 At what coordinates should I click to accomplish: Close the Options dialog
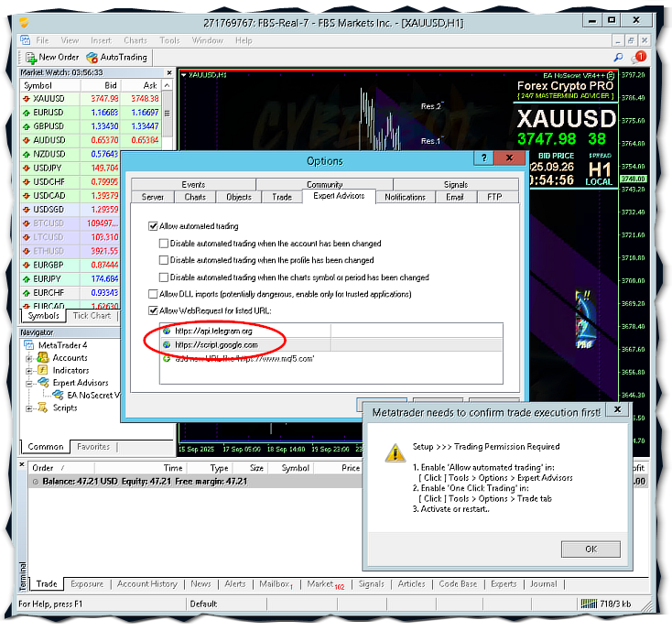pyautogui.click(x=509, y=158)
